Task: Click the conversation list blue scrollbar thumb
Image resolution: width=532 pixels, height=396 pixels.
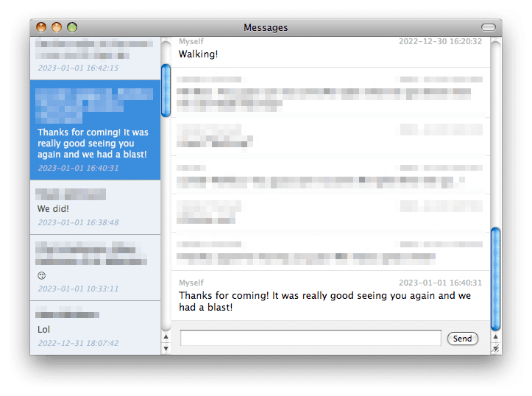Action: pyautogui.click(x=166, y=91)
